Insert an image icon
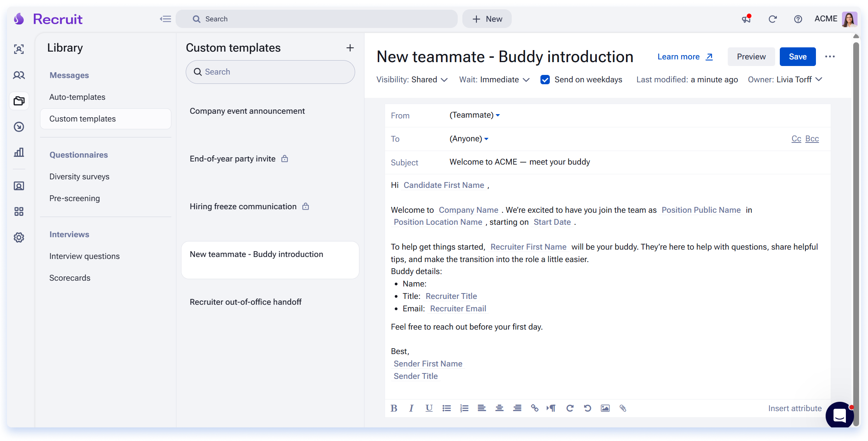 point(605,408)
